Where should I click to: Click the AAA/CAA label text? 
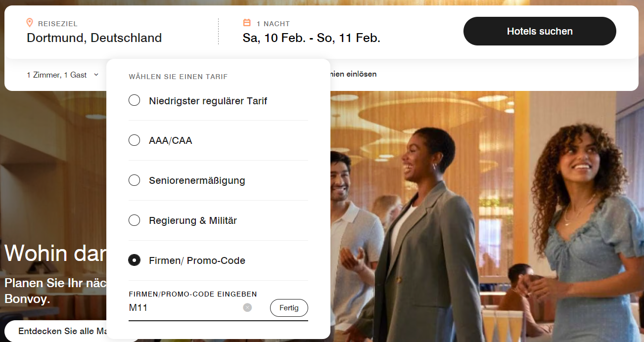[170, 140]
